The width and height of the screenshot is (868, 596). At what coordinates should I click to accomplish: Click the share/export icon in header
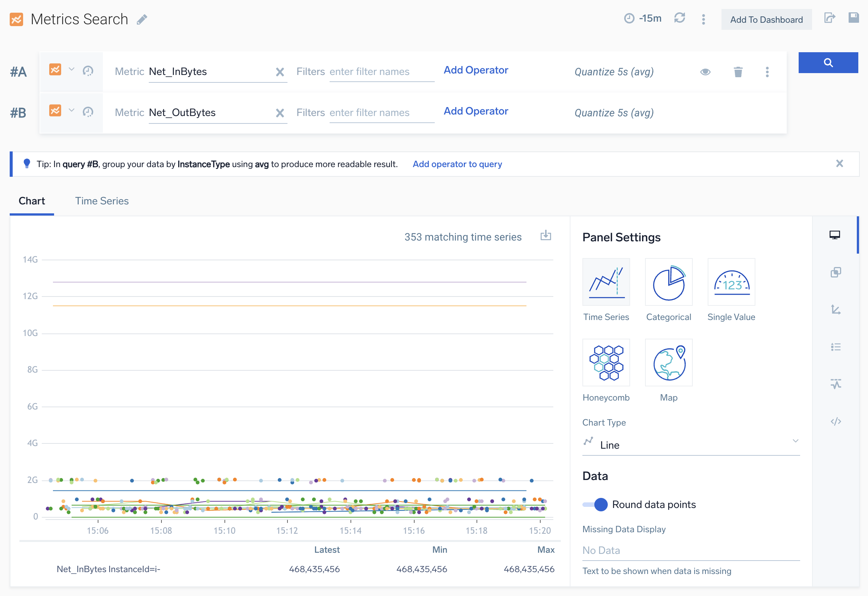point(829,18)
